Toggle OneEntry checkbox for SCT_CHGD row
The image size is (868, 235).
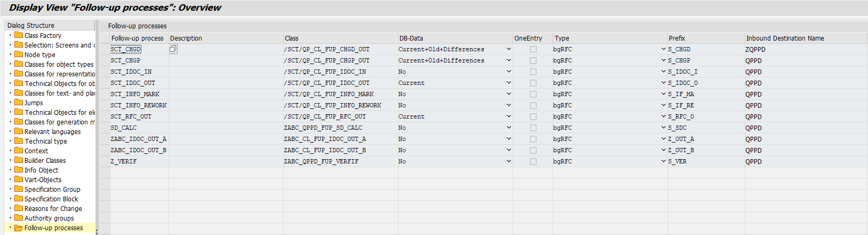(x=533, y=49)
